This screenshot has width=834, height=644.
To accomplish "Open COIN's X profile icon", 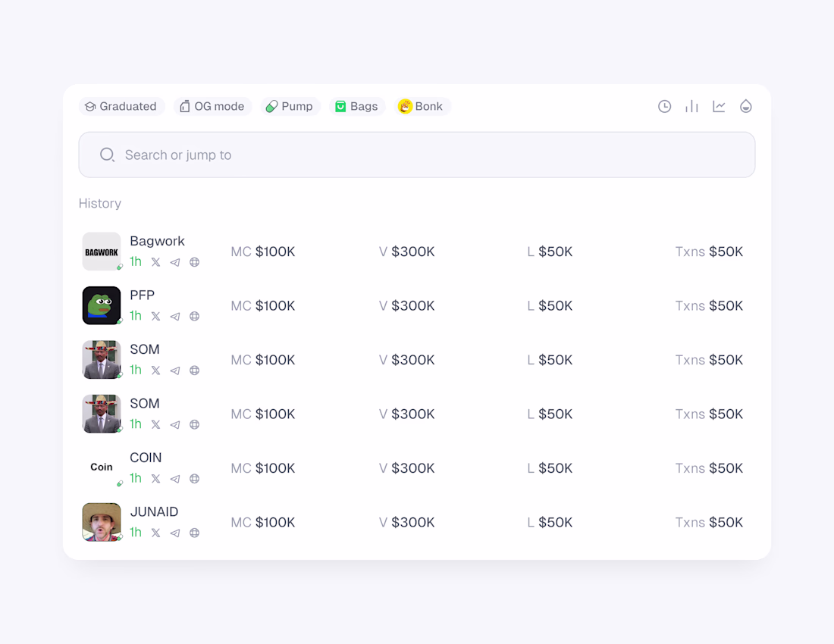I will (155, 479).
